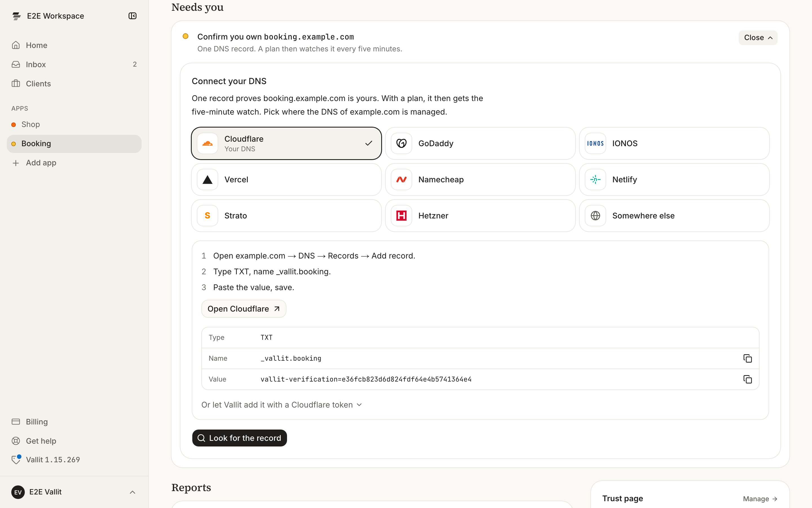Screen dimensions: 812x508
Task: Click the Billing card icon
Action: [16, 422]
